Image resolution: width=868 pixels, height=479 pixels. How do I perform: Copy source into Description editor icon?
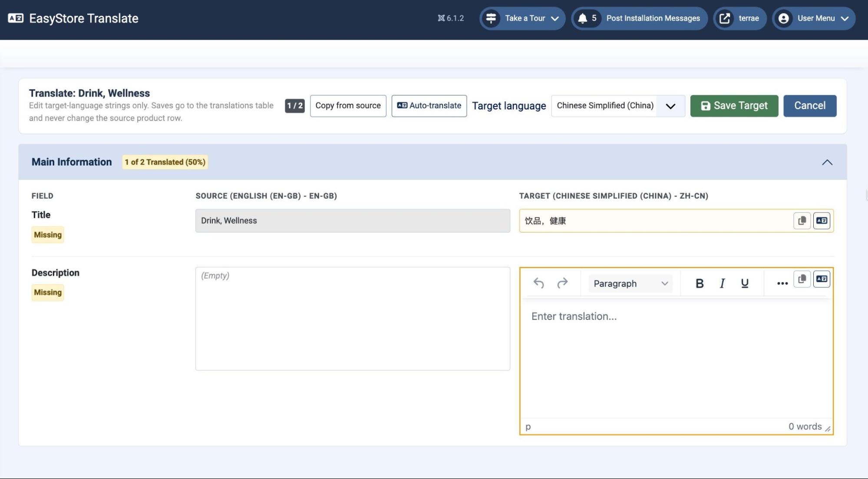[802, 279]
